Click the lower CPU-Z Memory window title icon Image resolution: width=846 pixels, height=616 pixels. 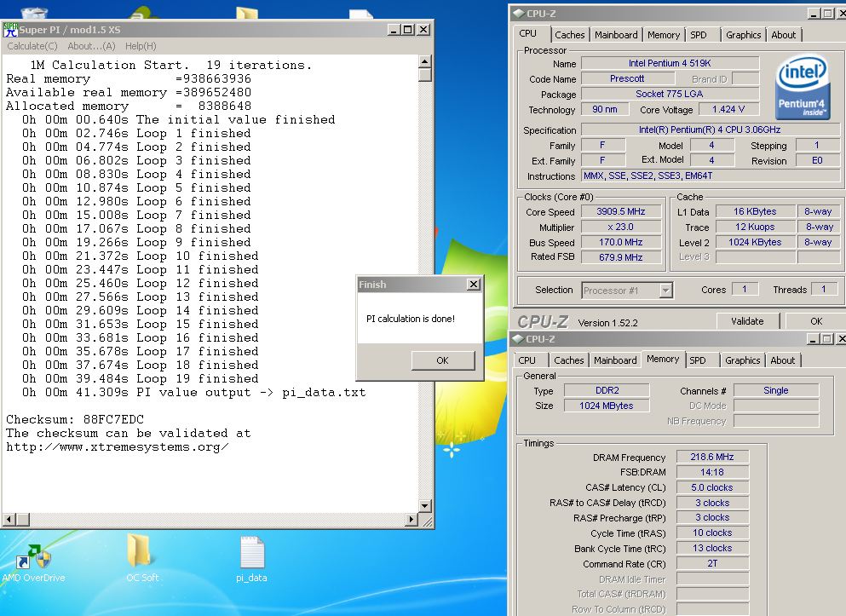point(518,339)
